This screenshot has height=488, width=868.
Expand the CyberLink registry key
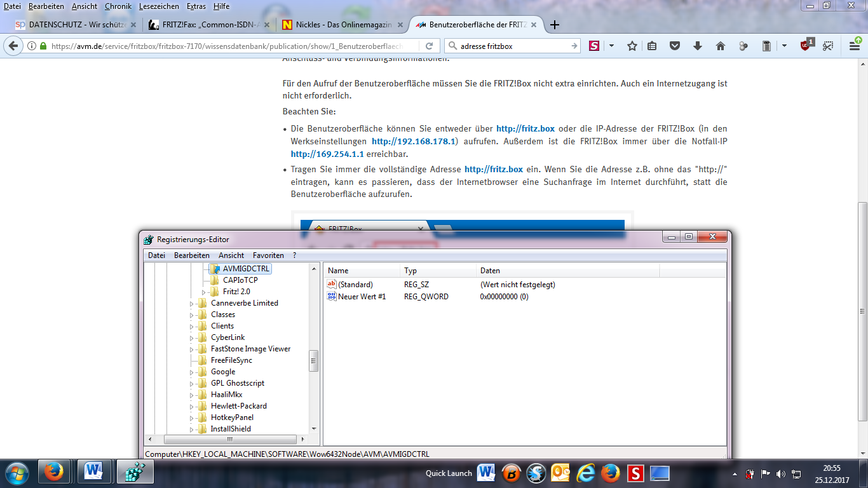point(192,337)
